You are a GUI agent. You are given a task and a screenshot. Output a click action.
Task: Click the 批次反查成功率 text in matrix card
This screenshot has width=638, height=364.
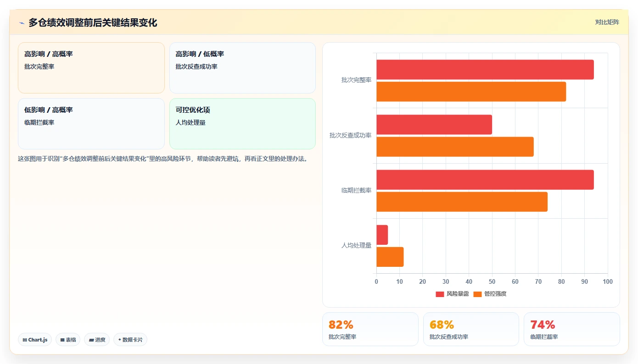tap(196, 66)
